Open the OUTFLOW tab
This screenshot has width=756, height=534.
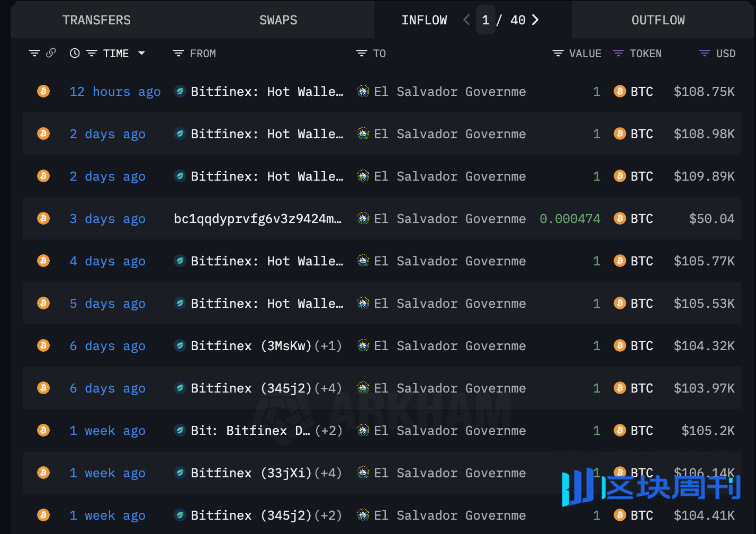click(x=658, y=20)
